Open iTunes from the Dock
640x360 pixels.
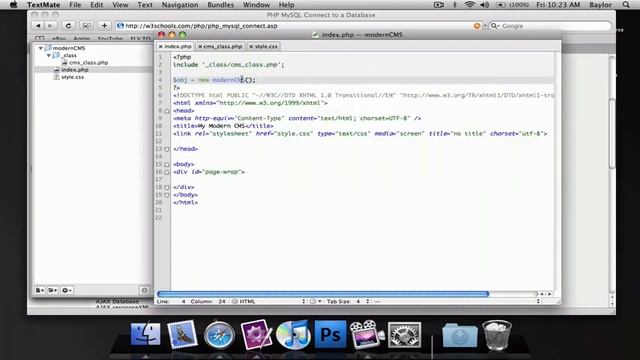coord(293,335)
